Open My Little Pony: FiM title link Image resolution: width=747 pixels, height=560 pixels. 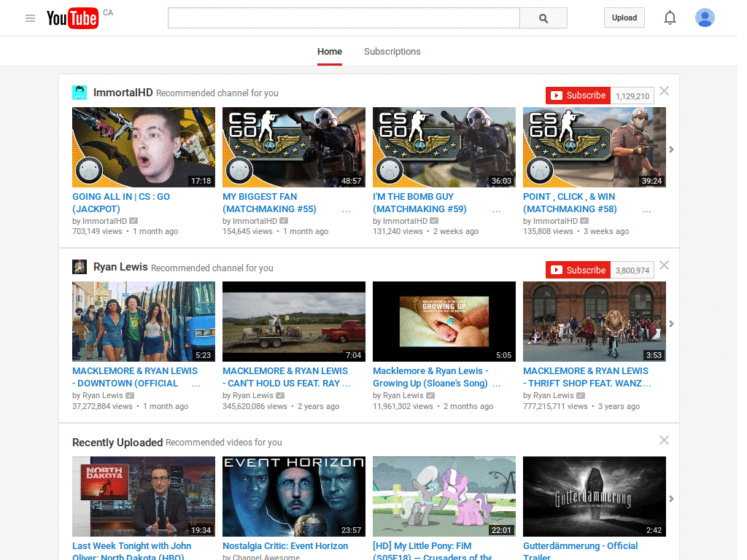pyautogui.click(x=433, y=551)
